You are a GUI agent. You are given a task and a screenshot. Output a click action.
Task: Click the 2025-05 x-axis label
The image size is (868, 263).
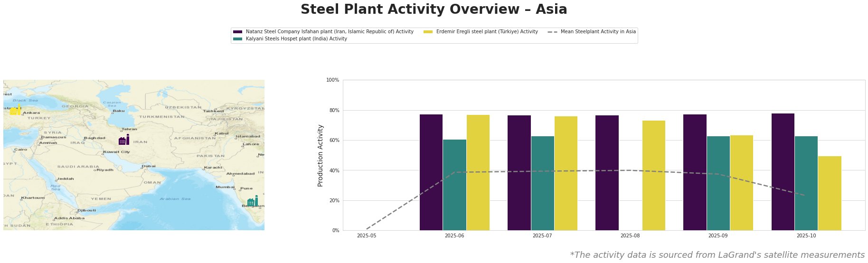(367, 235)
